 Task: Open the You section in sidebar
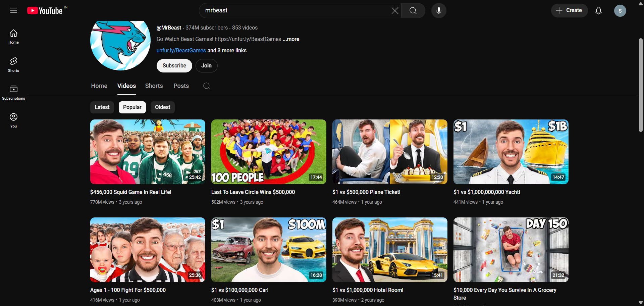[x=13, y=120]
